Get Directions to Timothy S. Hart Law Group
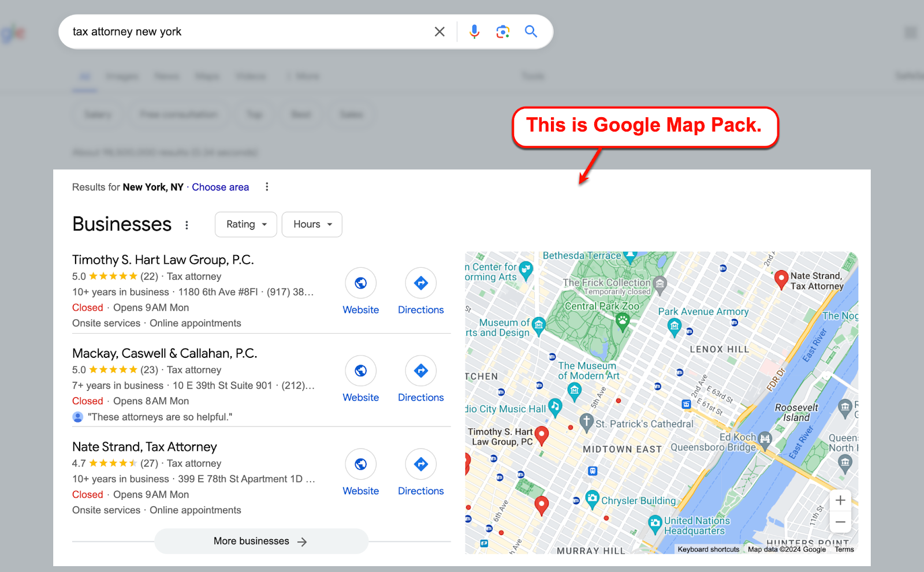The image size is (924, 572). coord(420,283)
